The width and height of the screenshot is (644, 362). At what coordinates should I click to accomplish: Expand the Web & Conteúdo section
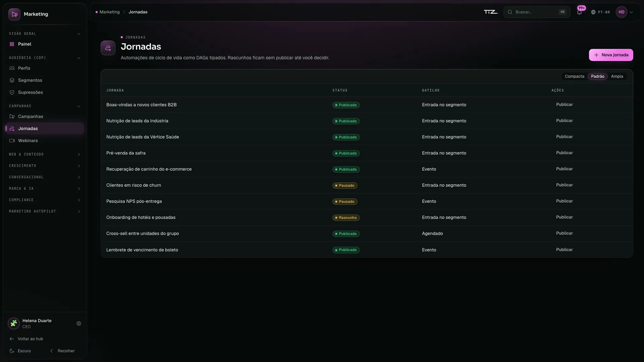pyautogui.click(x=45, y=155)
